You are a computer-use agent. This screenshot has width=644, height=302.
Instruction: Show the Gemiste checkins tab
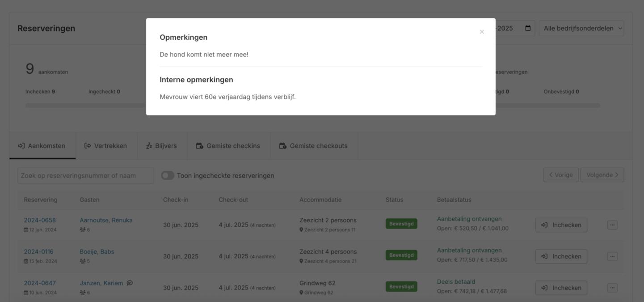click(x=228, y=146)
